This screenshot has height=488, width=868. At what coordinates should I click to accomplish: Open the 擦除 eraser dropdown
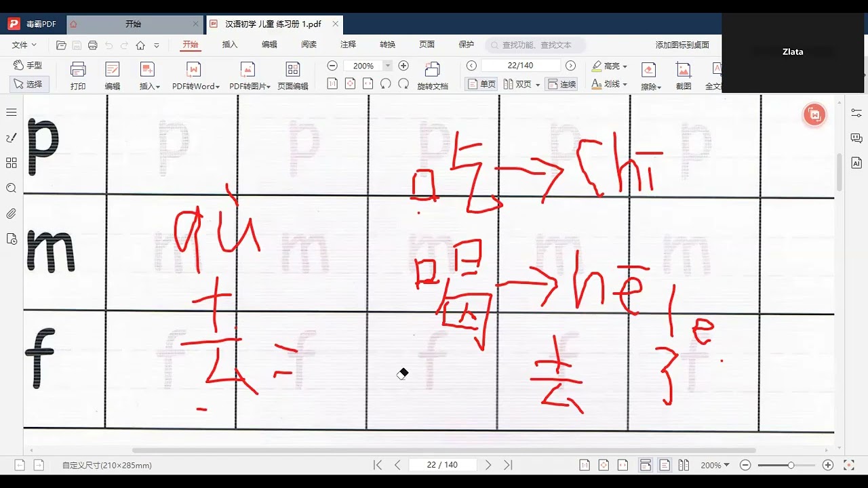point(650,75)
